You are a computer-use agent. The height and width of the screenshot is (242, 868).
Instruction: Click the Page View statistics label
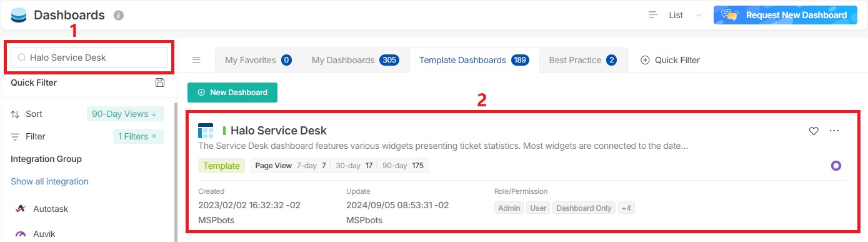tap(274, 166)
